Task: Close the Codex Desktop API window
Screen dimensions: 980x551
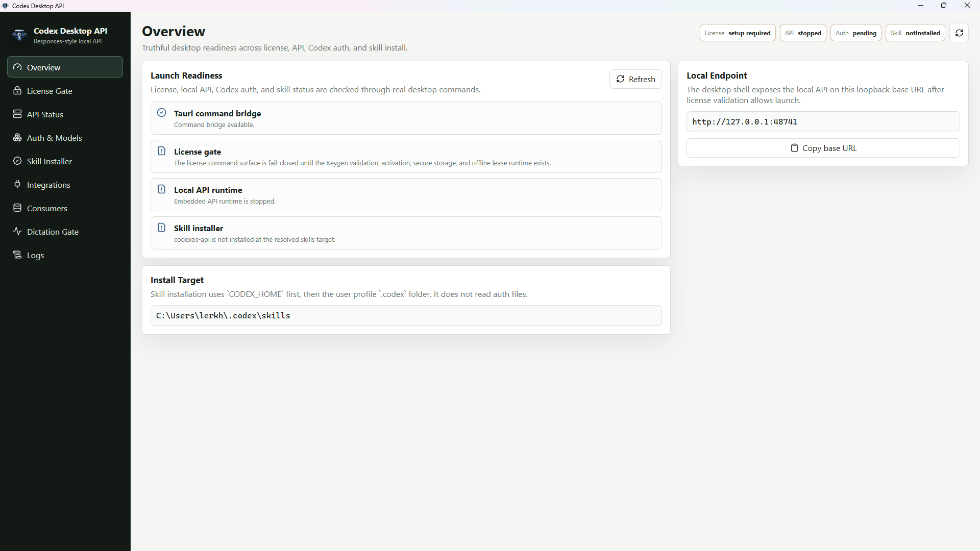Action: (967, 6)
